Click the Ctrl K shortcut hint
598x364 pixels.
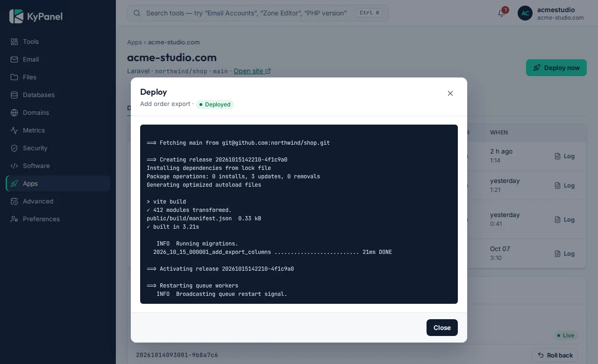[370, 13]
